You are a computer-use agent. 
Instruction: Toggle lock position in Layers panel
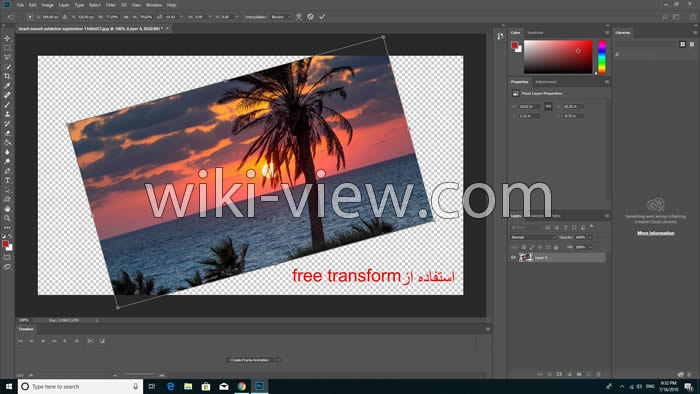coord(540,247)
